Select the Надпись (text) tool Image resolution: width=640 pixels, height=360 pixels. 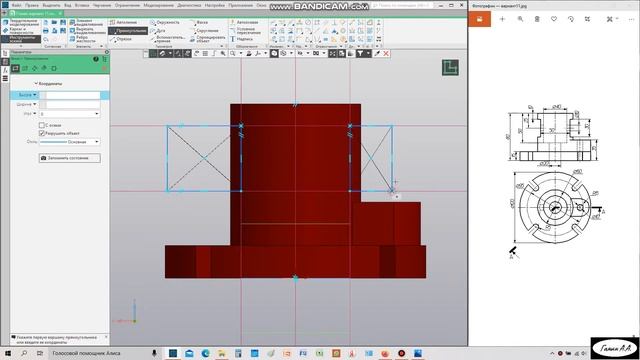click(x=241, y=39)
